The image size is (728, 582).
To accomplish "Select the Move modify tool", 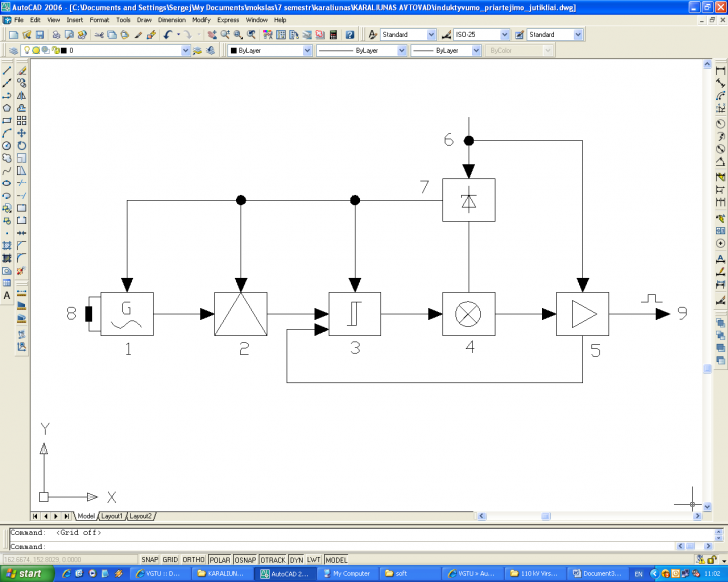I will (21, 133).
